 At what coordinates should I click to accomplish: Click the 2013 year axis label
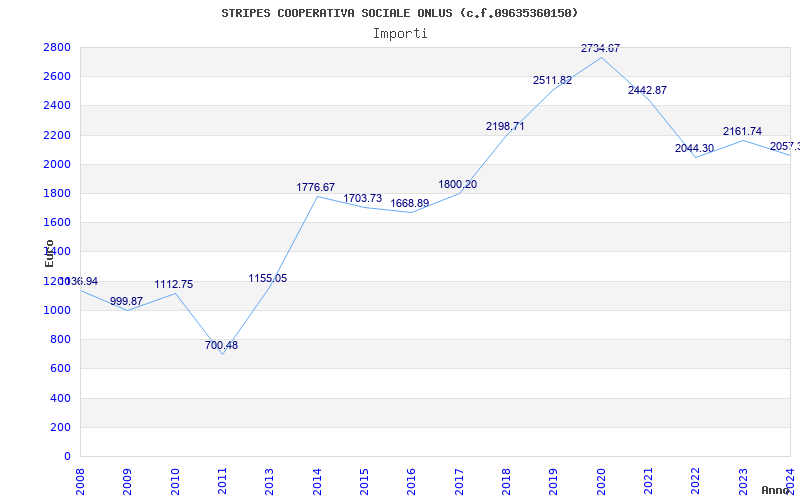coord(269,482)
